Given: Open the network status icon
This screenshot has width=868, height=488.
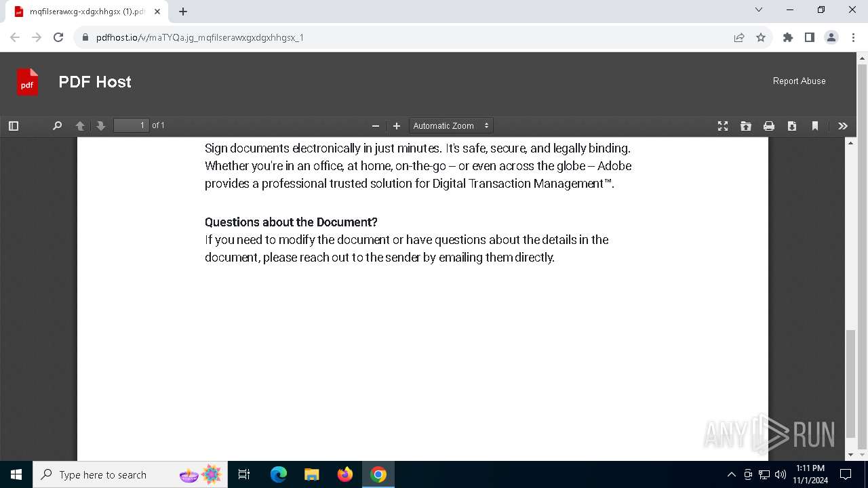Looking at the screenshot, I should [x=764, y=474].
